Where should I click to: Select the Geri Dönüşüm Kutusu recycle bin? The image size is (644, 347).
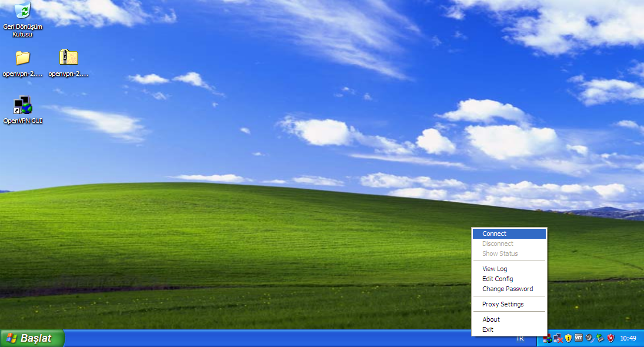point(22,20)
